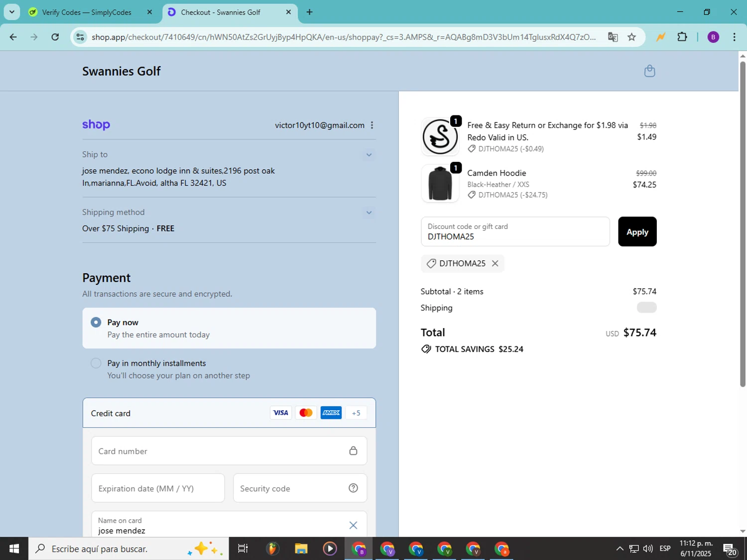Viewport: 747px width, 560px height.
Task: Click the browser address bar URL
Action: (344, 37)
